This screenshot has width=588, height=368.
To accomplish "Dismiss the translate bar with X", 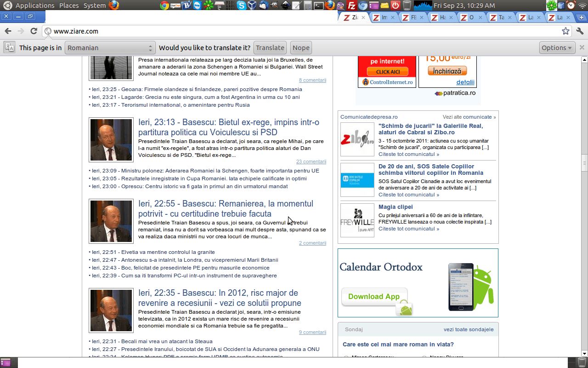I will [x=582, y=47].
